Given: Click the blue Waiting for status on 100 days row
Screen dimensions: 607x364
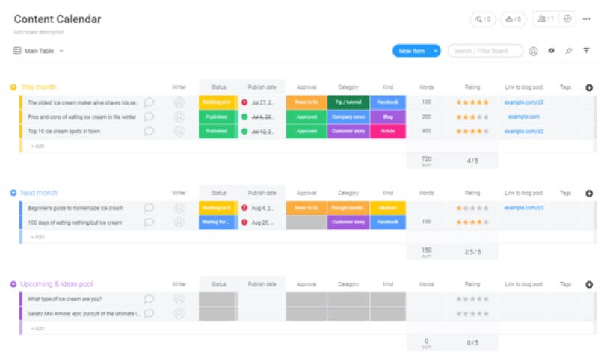Looking at the screenshot, I should (218, 222).
